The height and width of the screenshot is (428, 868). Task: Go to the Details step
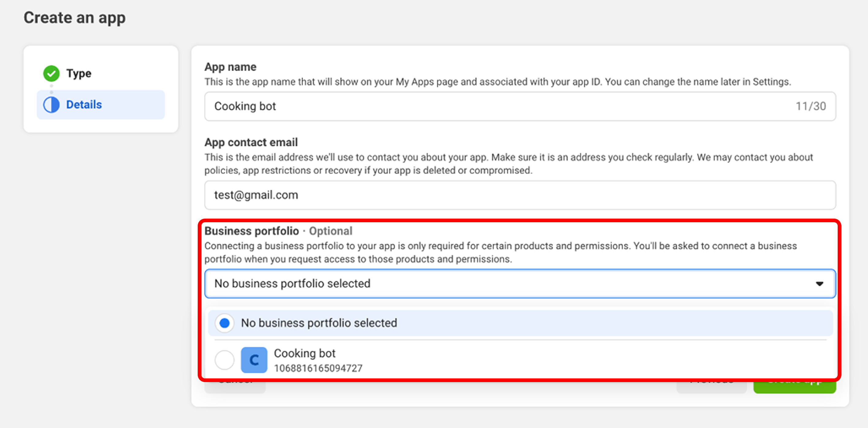[x=101, y=105]
